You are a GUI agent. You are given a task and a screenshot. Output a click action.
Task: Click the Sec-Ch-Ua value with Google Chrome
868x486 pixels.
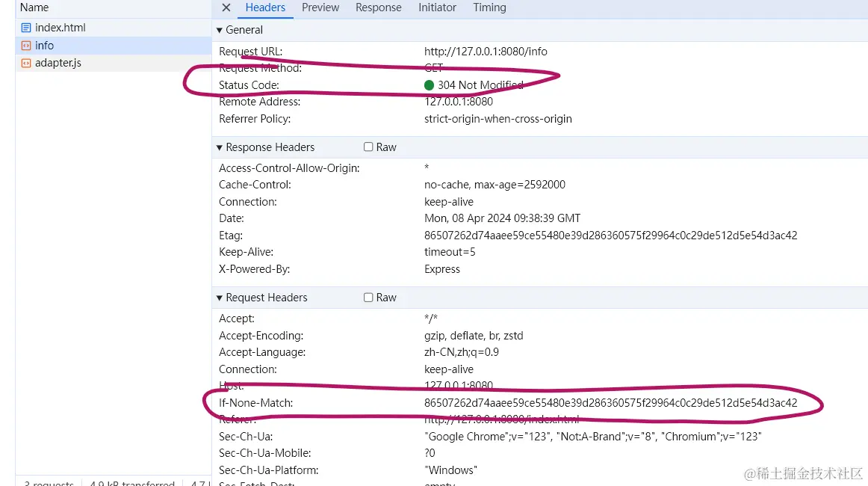tap(593, 437)
